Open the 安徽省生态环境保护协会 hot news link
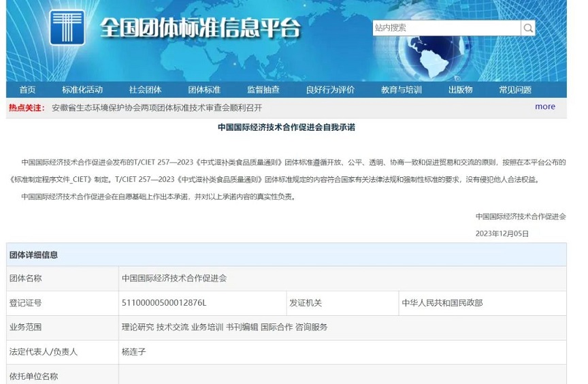 (x=157, y=108)
